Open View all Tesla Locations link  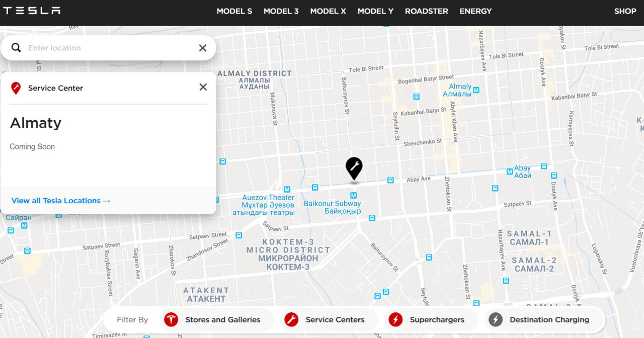pos(61,201)
